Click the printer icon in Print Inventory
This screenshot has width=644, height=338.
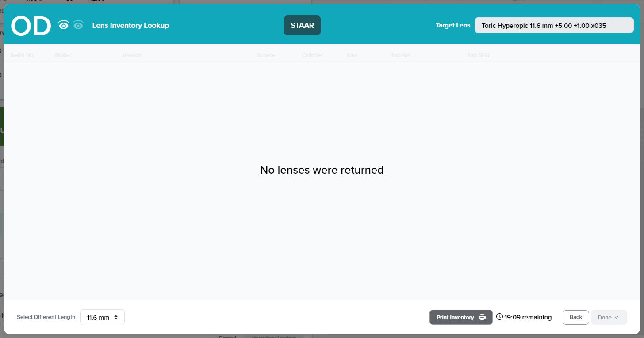[482, 317]
